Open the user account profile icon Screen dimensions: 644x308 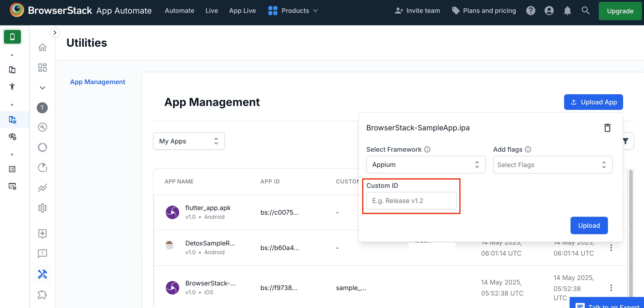coord(549,11)
